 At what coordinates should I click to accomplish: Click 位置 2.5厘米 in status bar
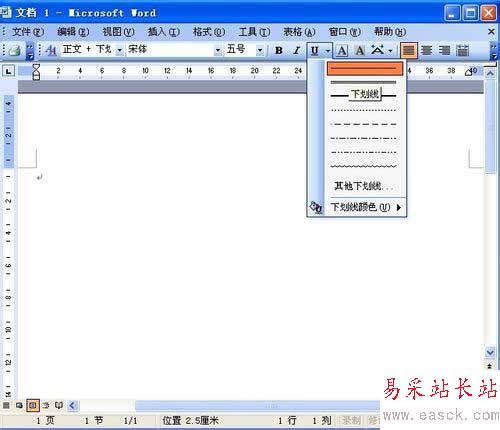pyautogui.click(x=191, y=420)
